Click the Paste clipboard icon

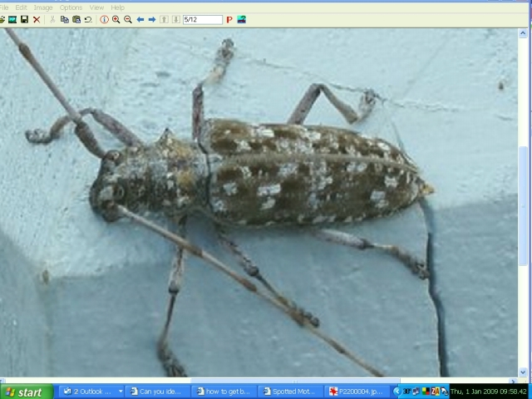pyautogui.click(x=76, y=19)
